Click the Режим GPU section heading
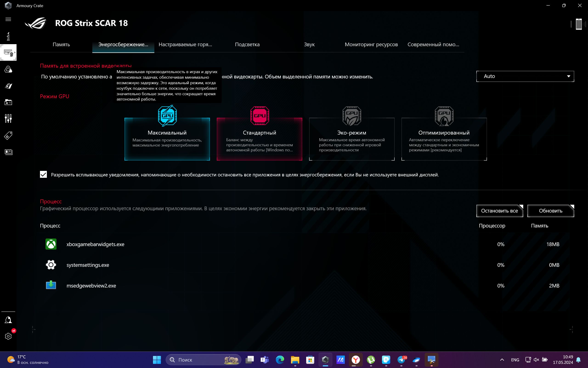Image resolution: width=588 pixels, height=368 pixels. click(x=55, y=96)
